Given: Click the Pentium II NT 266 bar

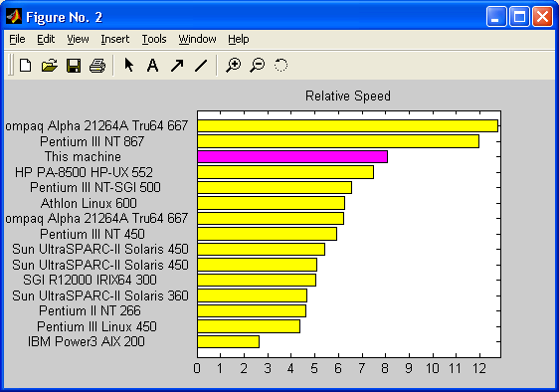Looking at the screenshot, I should pos(252,311).
